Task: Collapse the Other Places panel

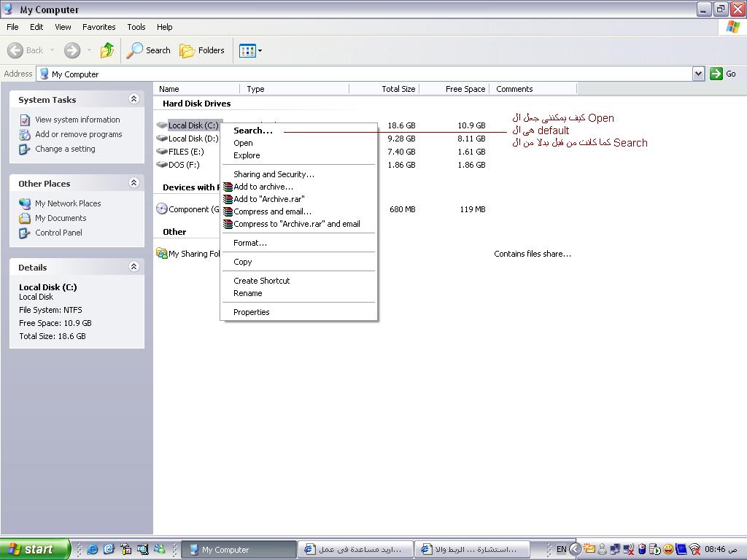Action: (x=134, y=183)
